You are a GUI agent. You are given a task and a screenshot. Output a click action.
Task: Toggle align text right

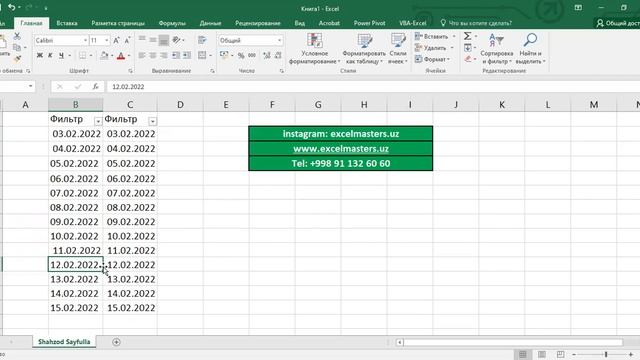coord(164,56)
